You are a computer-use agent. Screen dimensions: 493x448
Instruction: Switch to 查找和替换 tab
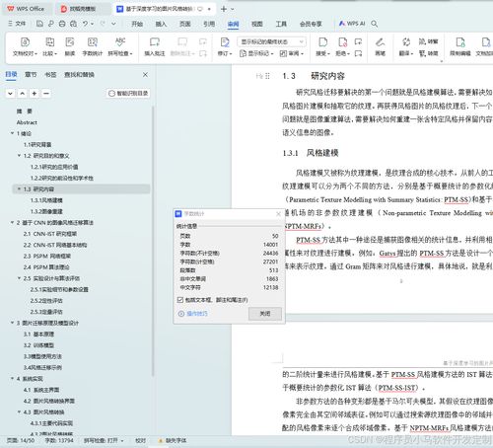coord(79,75)
